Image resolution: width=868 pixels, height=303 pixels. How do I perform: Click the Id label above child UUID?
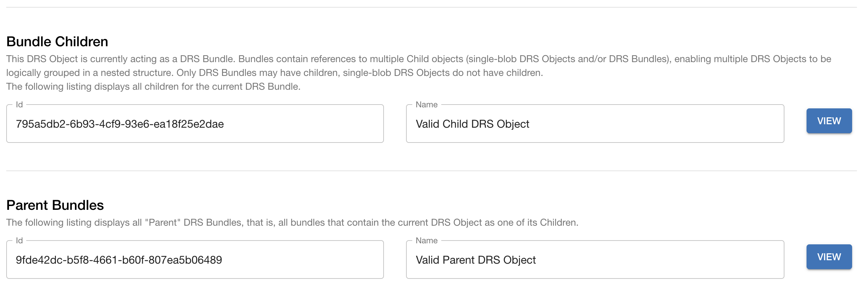pos(19,105)
